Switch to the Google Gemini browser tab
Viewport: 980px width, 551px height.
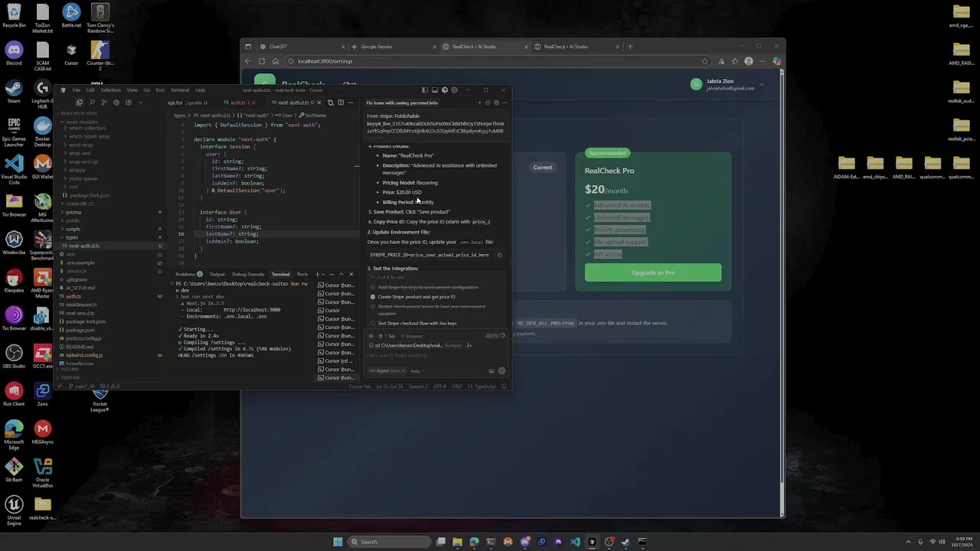394,47
